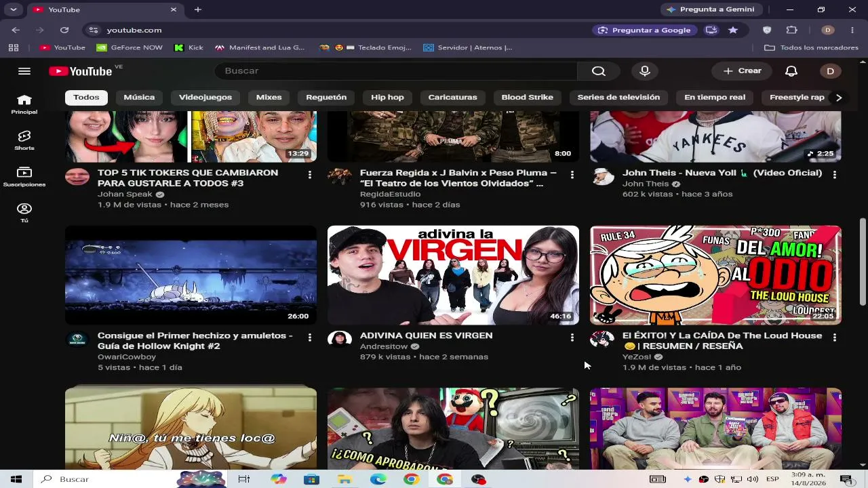Select the Videojuegos filter chip
Image resolution: width=868 pixels, height=488 pixels.
tap(205, 98)
